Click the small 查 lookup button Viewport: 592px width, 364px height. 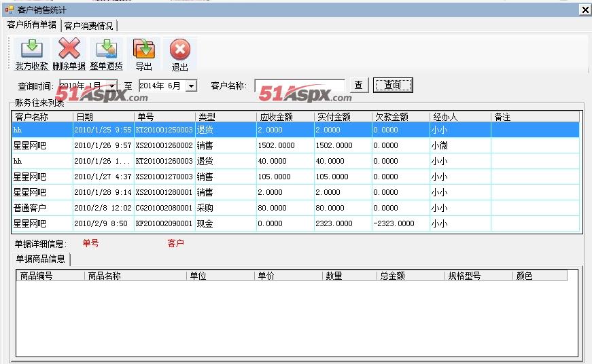pos(359,86)
